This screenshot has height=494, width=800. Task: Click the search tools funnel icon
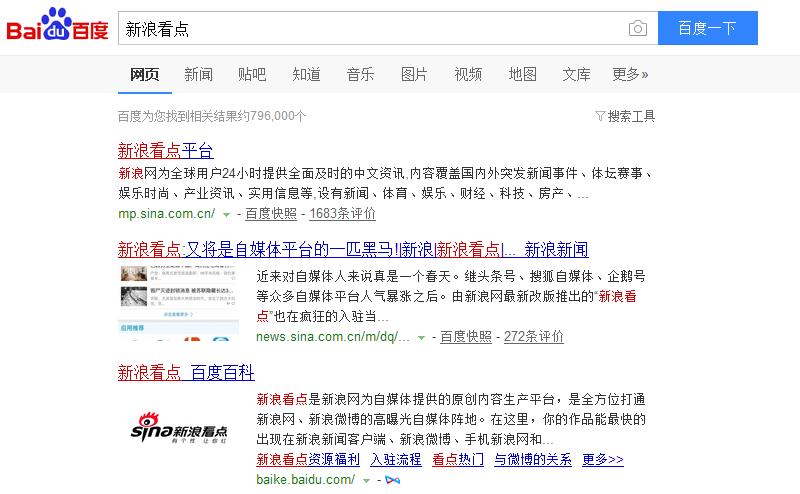tap(600, 116)
